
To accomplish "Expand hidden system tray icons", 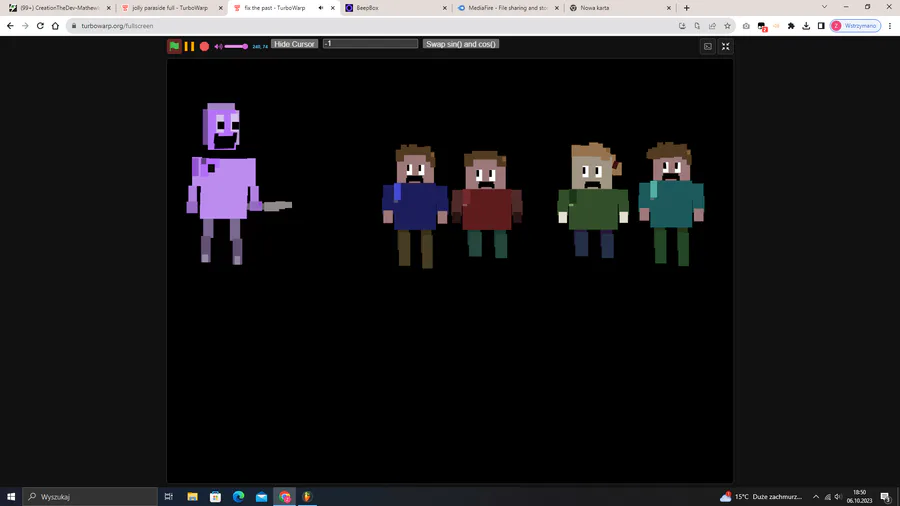I will pos(816,497).
